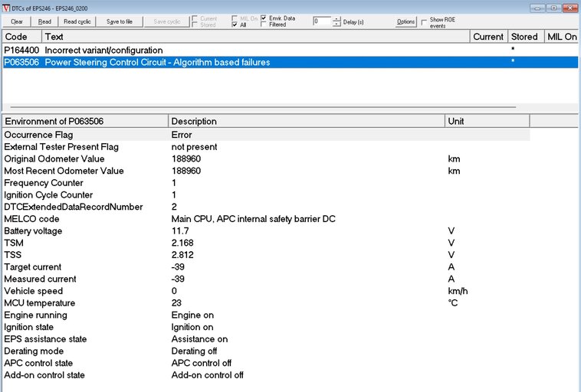Open the Options dialog

[405, 21]
